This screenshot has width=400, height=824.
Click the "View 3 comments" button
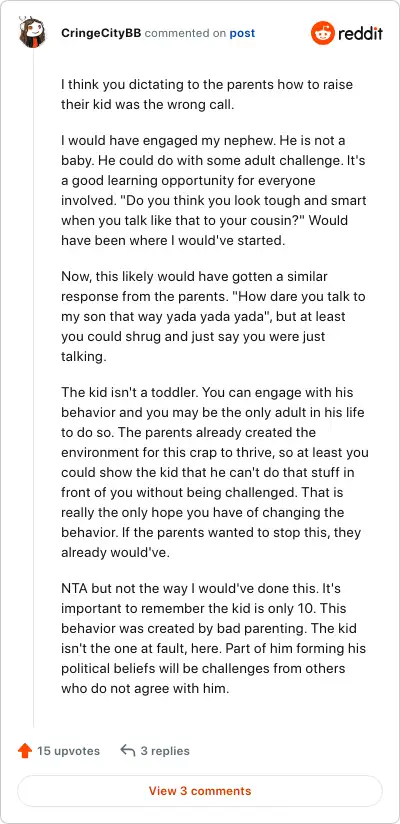pos(200,791)
